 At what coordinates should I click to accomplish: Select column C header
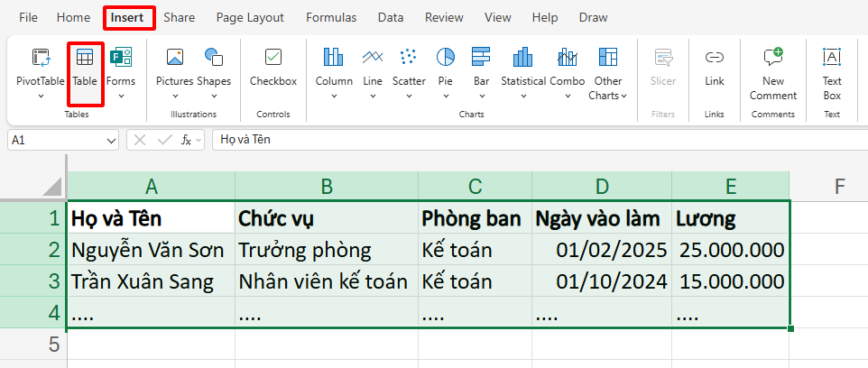coord(475,187)
